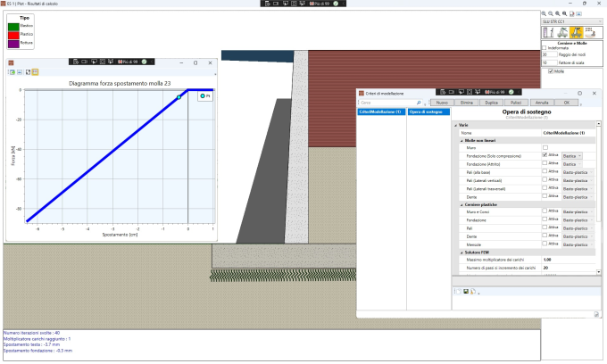Open Elasto-plastica dropdown for Muro e Conci
Screen dimensions: 607x364
578,212
